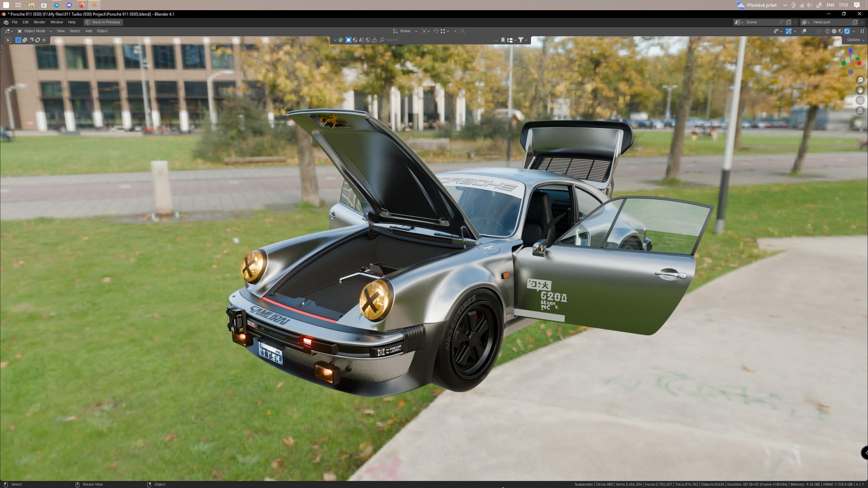Click the Back to Previous button
Screen dimensions: 868x488
(103, 22)
